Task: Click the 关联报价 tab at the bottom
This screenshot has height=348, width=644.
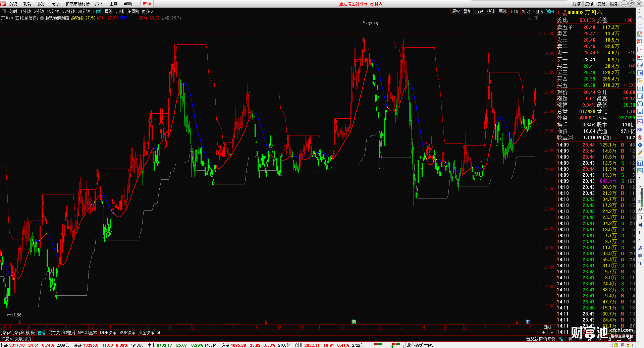Action: [23, 339]
